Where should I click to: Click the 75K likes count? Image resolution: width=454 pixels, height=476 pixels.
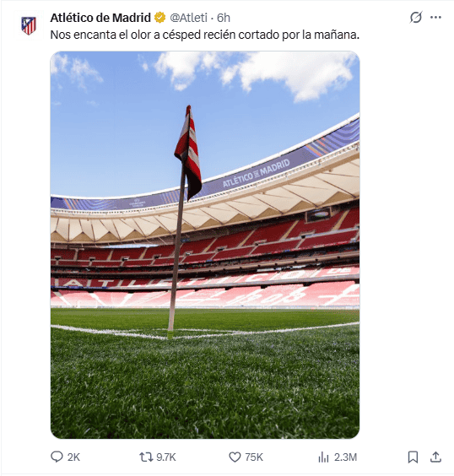click(x=254, y=457)
